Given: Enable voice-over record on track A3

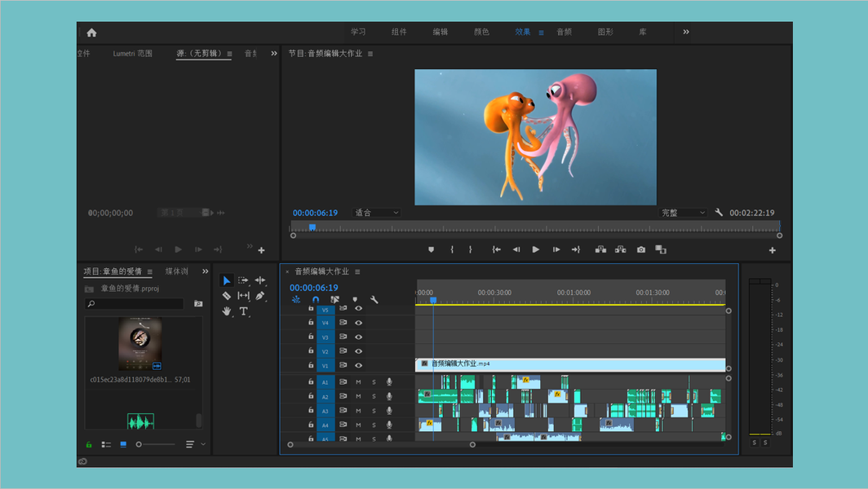Looking at the screenshot, I should pyautogui.click(x=389, y=411).
